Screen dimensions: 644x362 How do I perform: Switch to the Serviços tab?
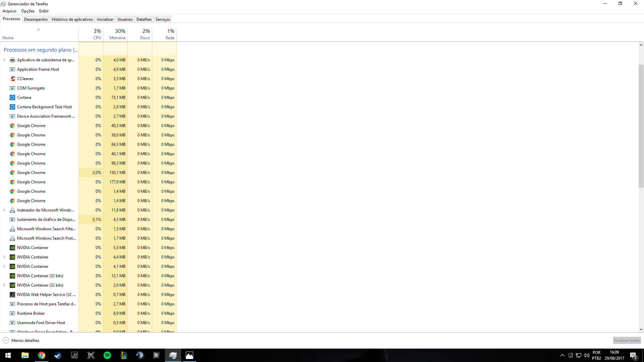pos(163,19)
